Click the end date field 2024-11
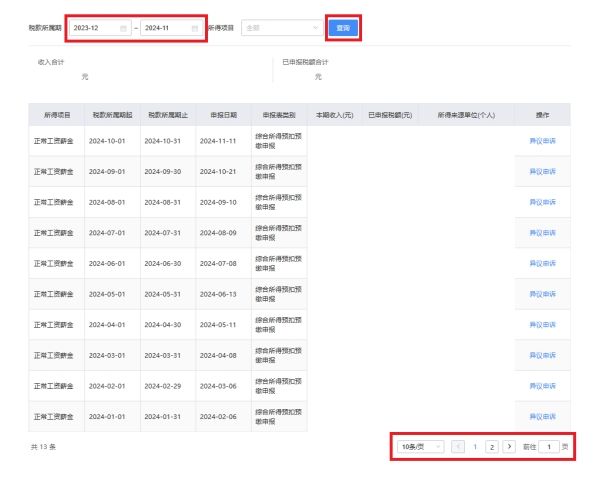This screenshot has height=480, width=606. [x=164, y=28]
